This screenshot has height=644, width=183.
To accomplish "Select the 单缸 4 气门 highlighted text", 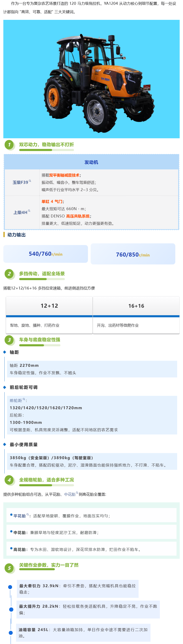I will coord(52,202).
